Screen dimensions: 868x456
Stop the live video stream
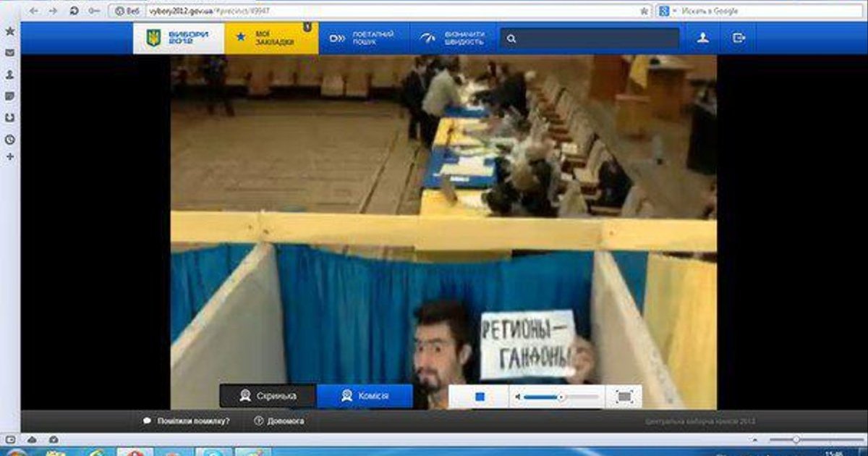click(x=478, y=397)
